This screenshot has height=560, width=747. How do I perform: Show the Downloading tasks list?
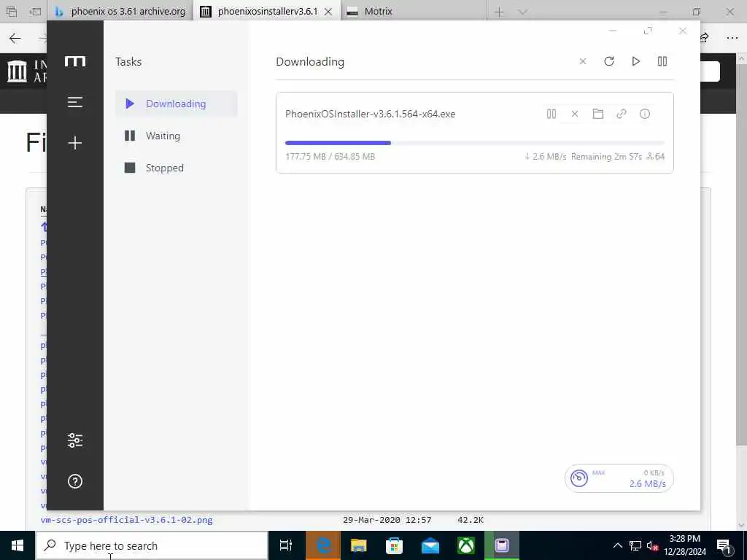pos(177,104)
